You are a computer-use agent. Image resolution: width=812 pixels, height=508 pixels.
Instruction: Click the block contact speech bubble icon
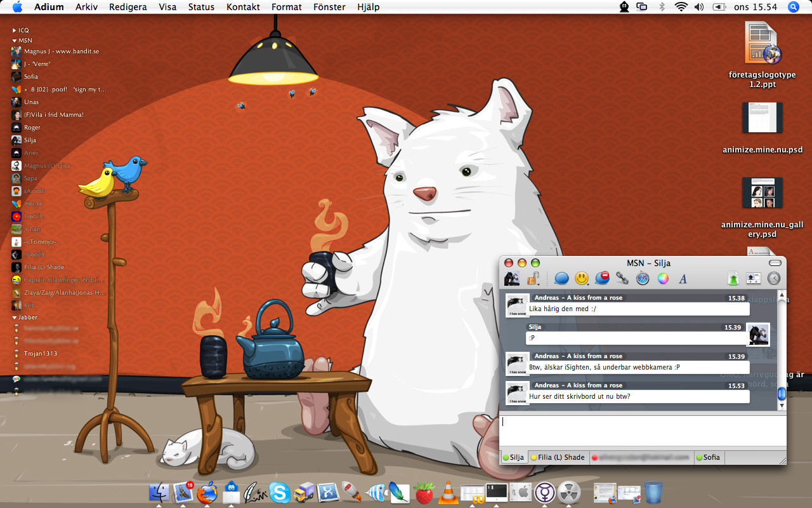click(x=602, y=278)
